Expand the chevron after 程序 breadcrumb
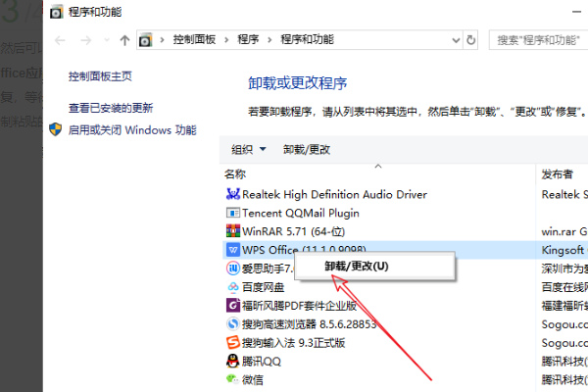This screenshot has width=588, height=392. pyautogui.click(x=269, y=40)
